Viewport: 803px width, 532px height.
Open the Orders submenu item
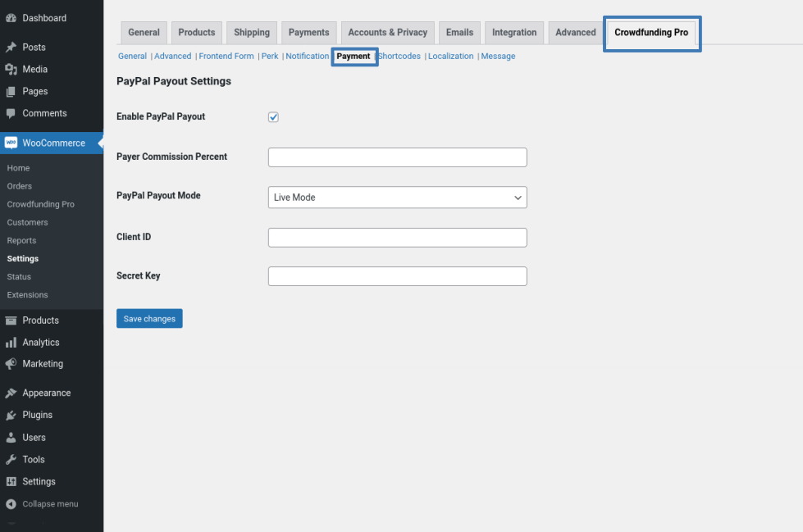(20, 186)
